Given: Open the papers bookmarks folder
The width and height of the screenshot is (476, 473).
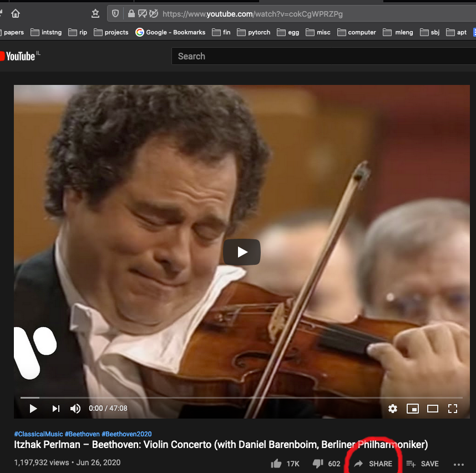Looking at the screenshot, I should (x=12, y=32).
